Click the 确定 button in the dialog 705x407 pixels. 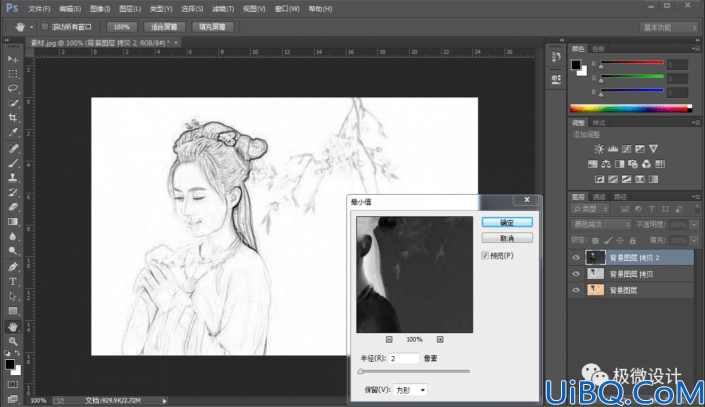tap(507, 222)
